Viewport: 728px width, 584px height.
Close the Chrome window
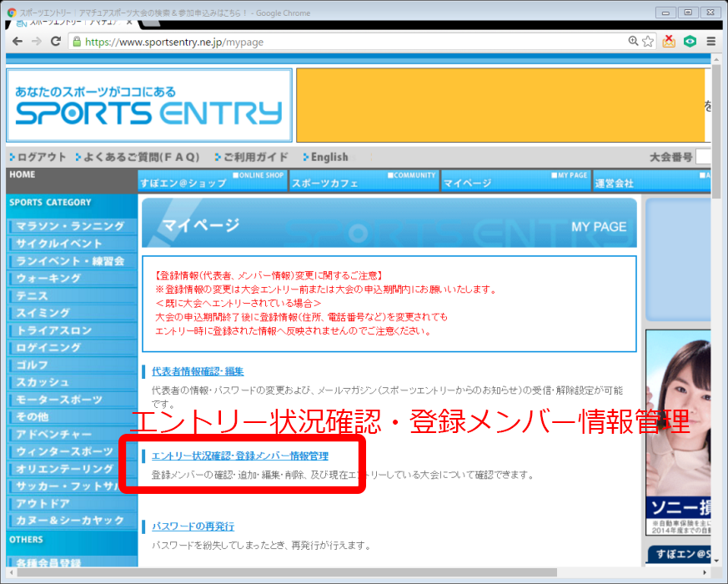(x=710, y=13)
